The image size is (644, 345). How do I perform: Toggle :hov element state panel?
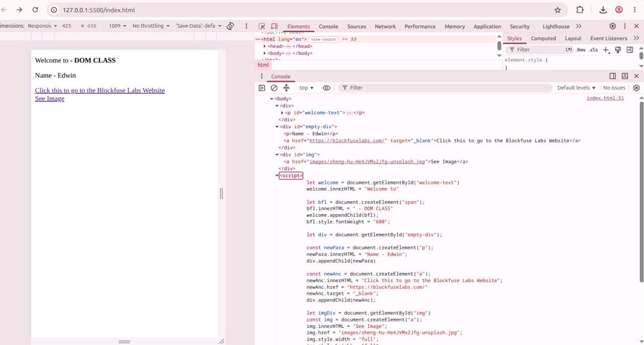[x=581, y=49]
